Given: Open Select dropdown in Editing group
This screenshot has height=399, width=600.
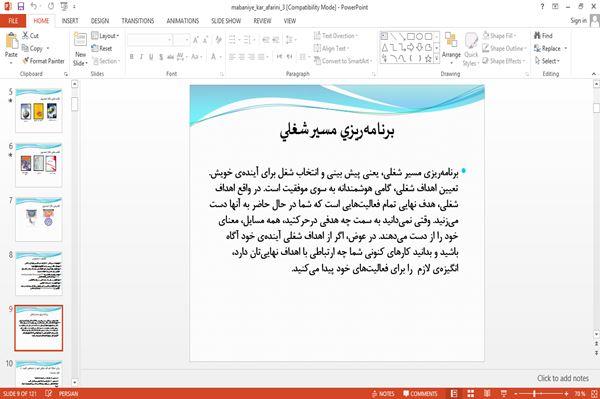Looking at the screenshot, I should [x=547, y=61].
